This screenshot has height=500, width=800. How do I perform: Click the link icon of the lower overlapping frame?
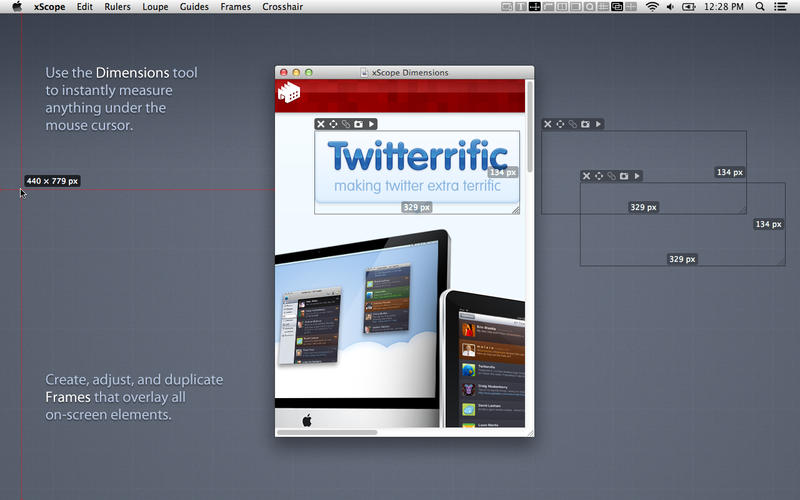[612, 176]
